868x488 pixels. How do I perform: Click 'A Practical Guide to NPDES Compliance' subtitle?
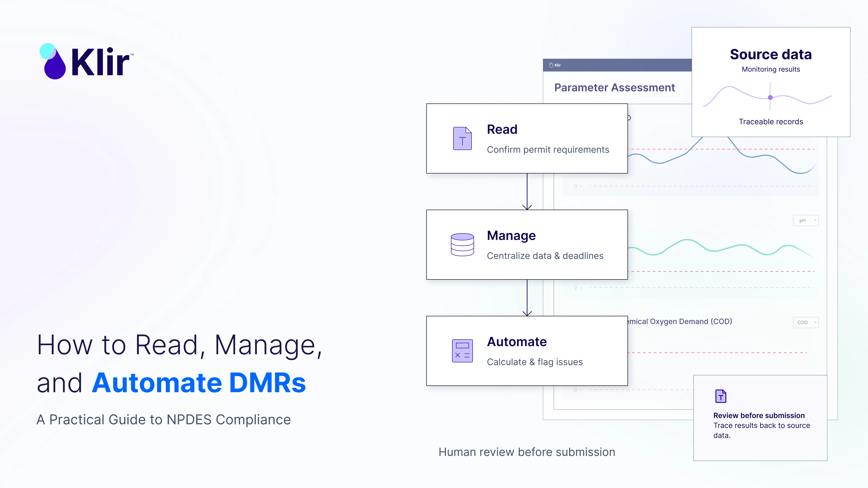163,420
